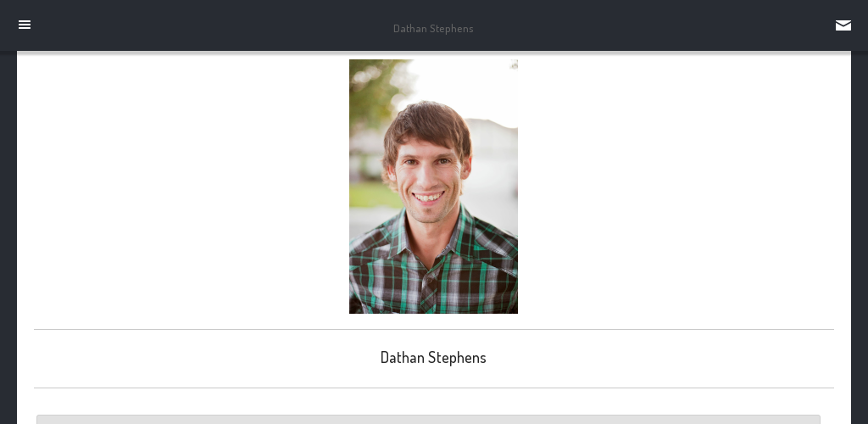This screenshot has width=868, height=424.
Task: Click the envelope mail icon
Action: (x=843, y=25)
